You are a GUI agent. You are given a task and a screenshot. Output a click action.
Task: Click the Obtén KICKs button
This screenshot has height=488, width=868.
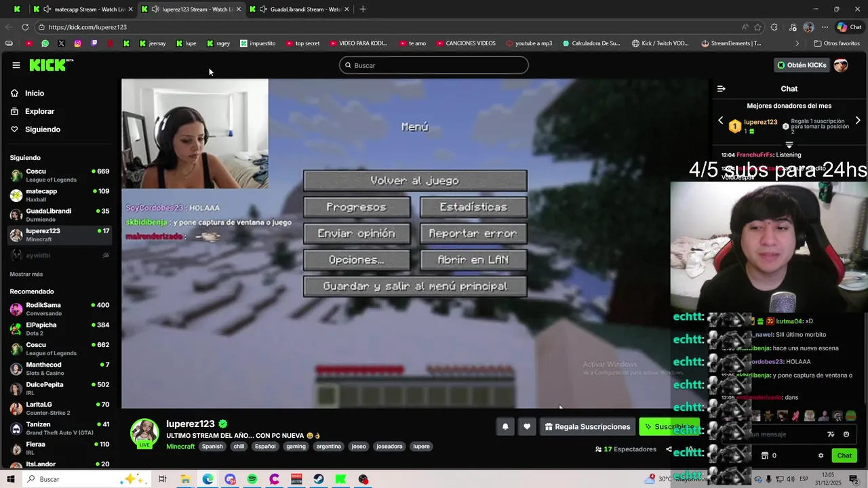pos(802,65)
